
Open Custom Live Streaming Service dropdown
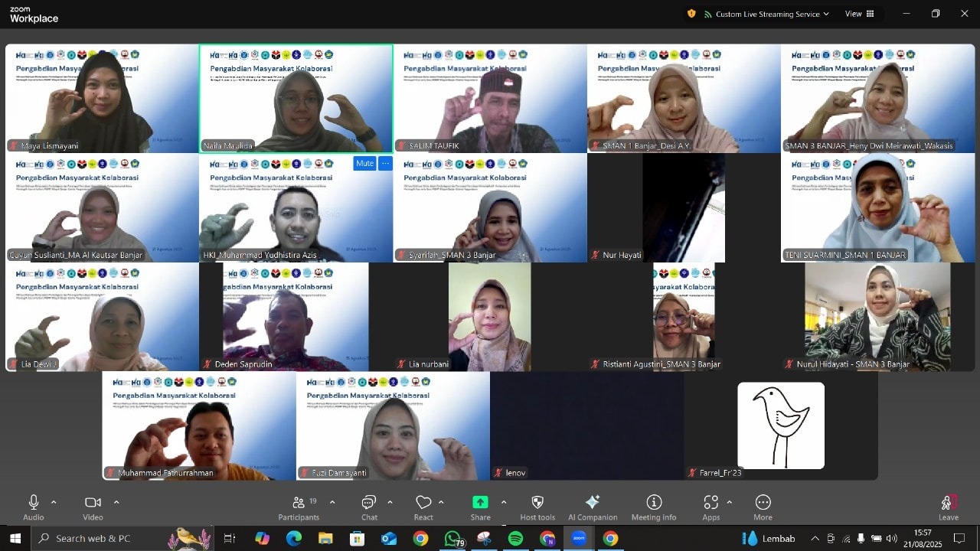tap(766, 14)
